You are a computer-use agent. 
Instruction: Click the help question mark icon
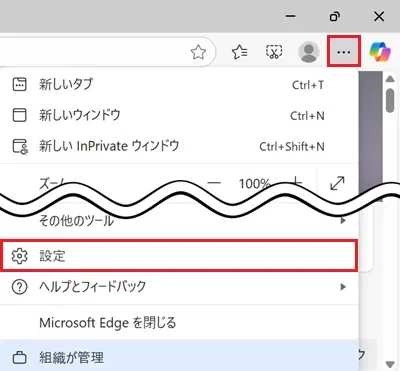point(20,287)
